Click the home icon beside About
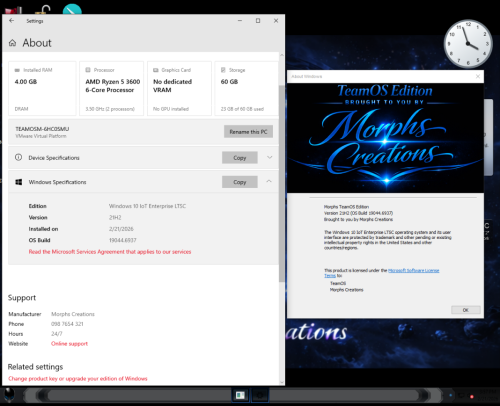This screenshot has width=500, height=406. (12, 43)
